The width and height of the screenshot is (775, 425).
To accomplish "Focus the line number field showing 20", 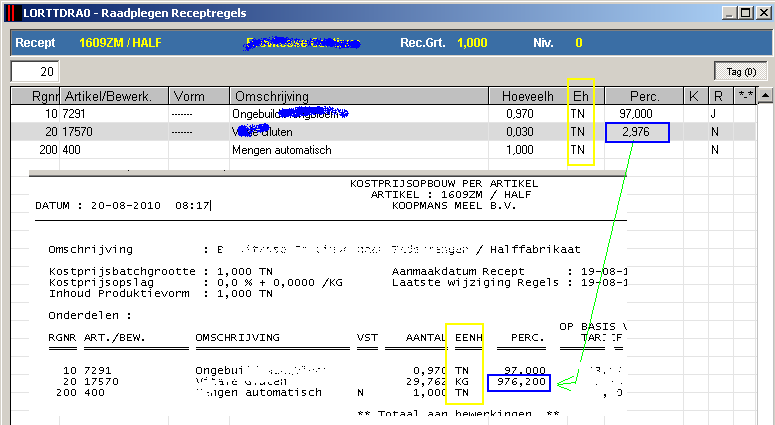I will pyautogui.click(x=35, y=72).
